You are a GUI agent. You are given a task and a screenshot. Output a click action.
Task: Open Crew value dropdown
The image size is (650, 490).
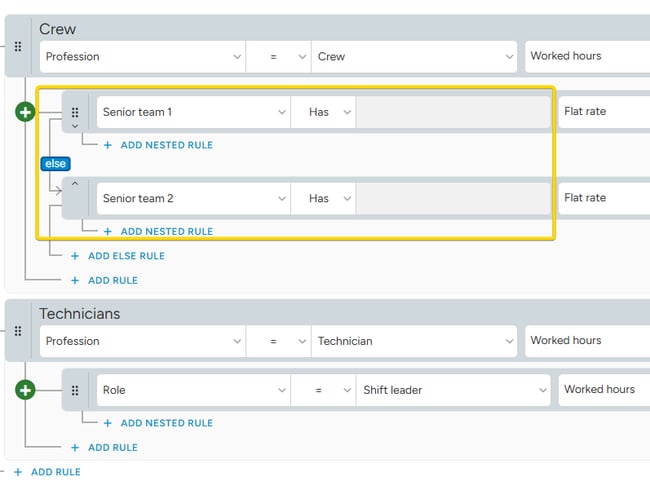[x=413, y=57]
